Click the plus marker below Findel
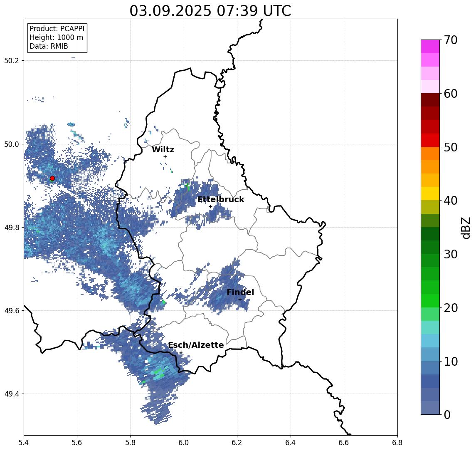The height and width of the screenshot is (451, 476). tap(240, 300)
